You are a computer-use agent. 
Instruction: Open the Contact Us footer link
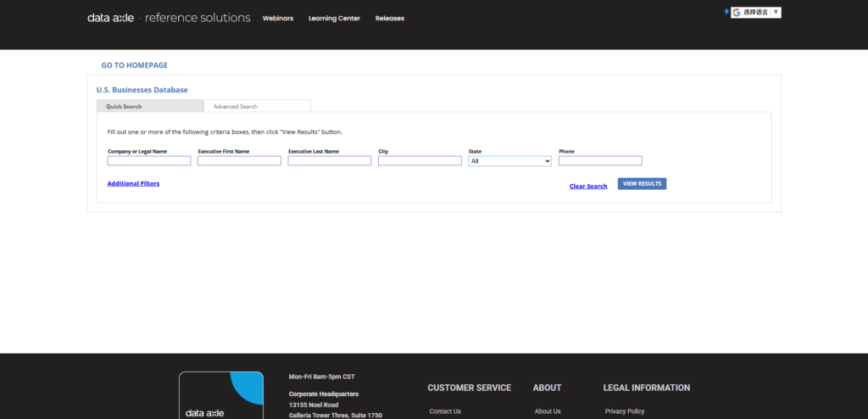pos(445,411)
